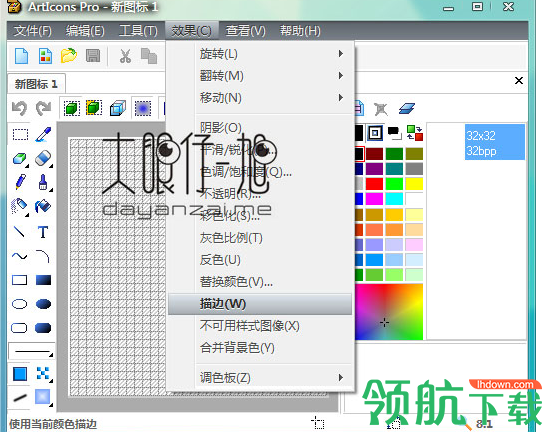Image resolution: width=542 pixels, height=432 pixels.
Task: Select the solid blue fill mode
Action: point(20,374)
